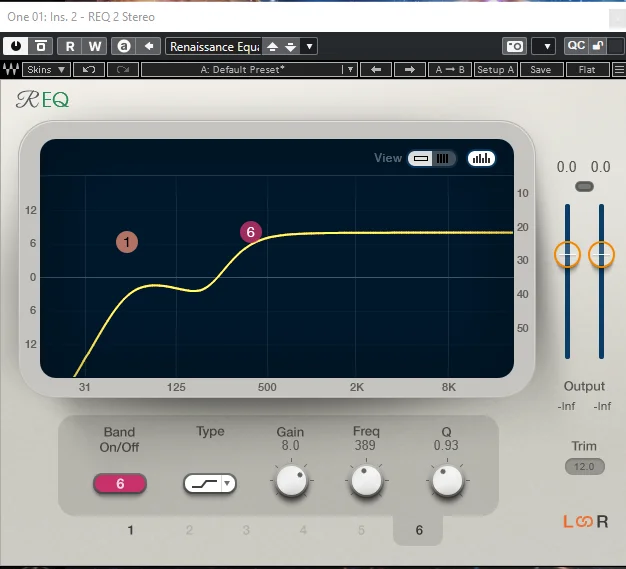Click the Setup A button

click(495, 69)
